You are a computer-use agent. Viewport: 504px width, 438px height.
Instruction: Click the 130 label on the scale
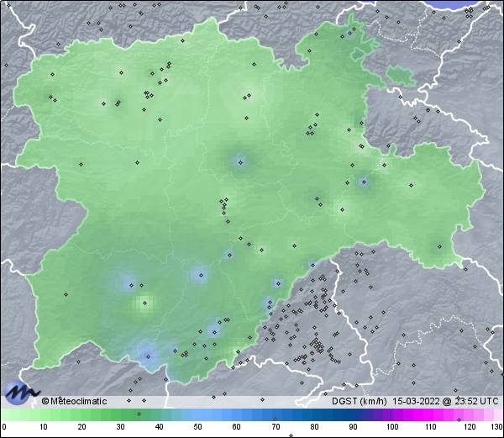tap(497, 427)
